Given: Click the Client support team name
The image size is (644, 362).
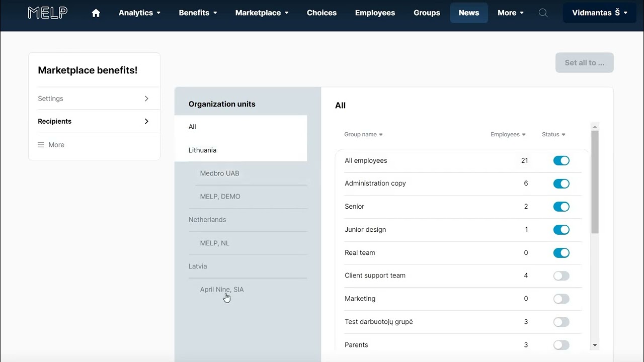Looking at the screenshot, I should point(375,276).
